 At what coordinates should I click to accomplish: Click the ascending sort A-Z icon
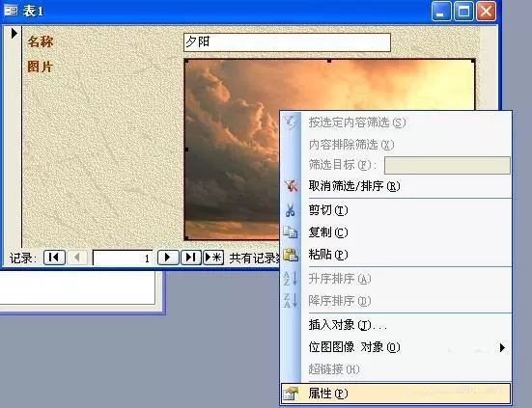click(291, 279)
